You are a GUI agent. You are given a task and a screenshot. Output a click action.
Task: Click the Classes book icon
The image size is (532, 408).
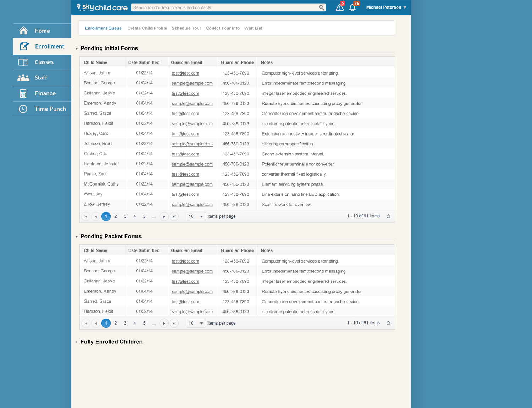(23, 62)
